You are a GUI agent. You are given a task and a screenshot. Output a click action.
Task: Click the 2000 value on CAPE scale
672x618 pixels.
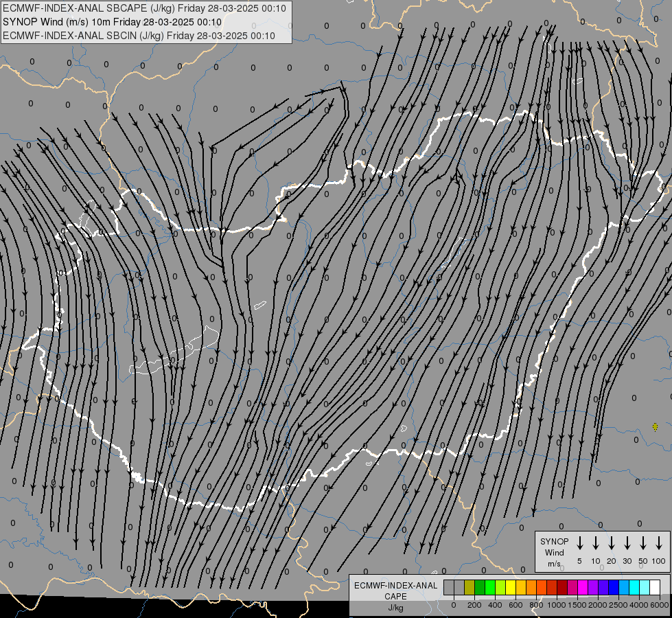pos(598,605)
